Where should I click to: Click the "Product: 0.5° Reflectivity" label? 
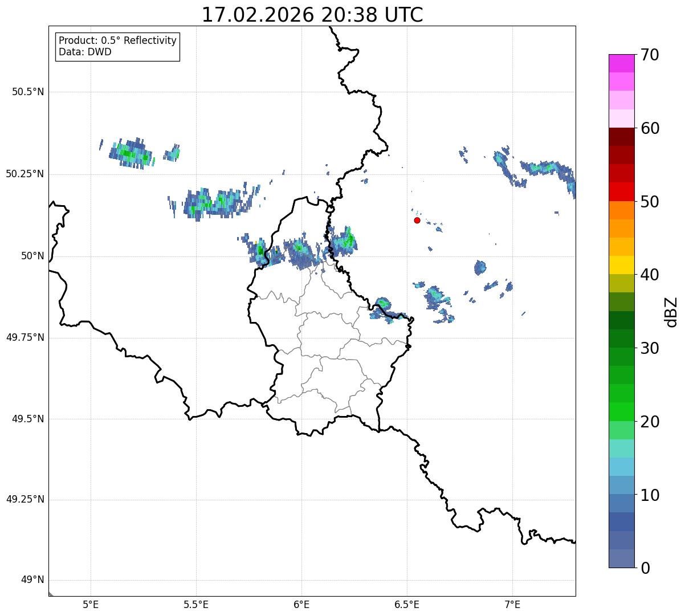[118, 41]
